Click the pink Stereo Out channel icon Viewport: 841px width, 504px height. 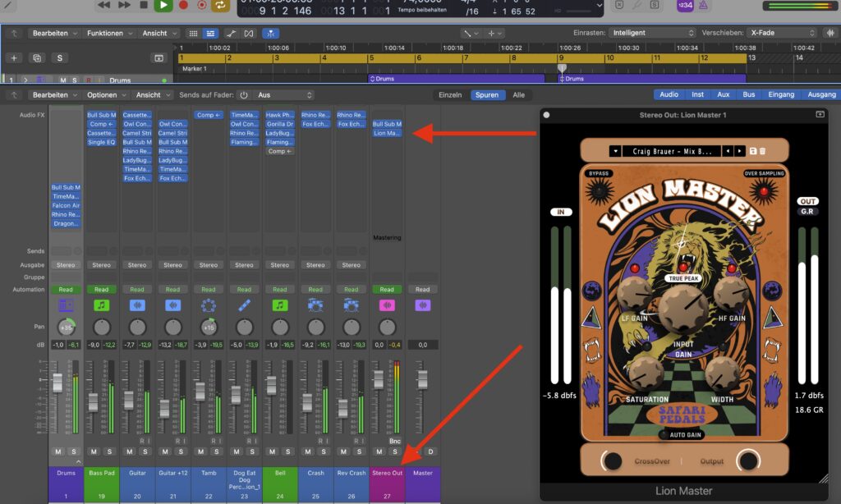387,305
